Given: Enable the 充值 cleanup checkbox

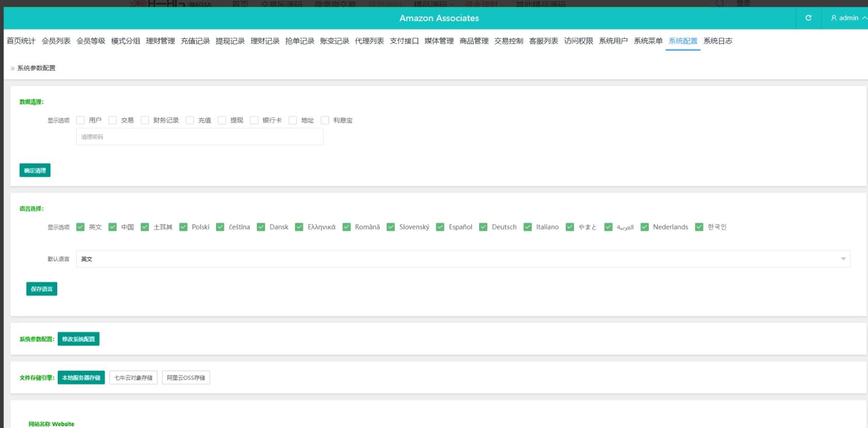Looking at the screenshot, I should click(190, 120).
